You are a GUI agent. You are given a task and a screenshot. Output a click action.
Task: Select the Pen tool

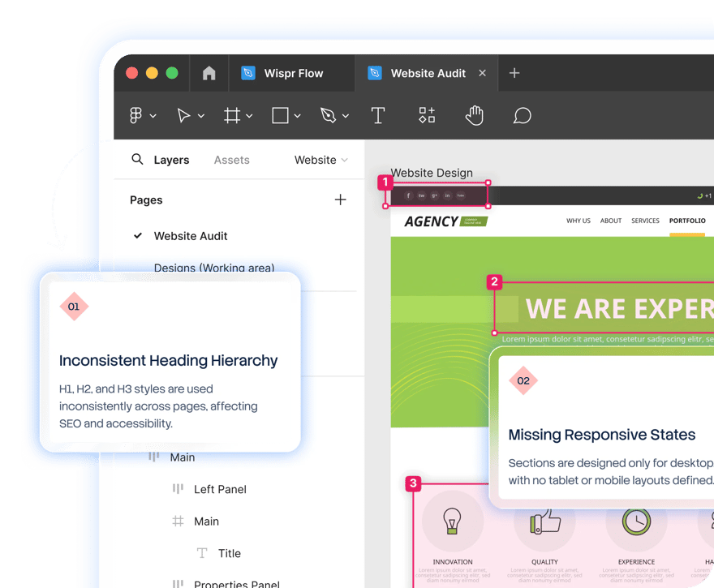click(x=329, y=116)
